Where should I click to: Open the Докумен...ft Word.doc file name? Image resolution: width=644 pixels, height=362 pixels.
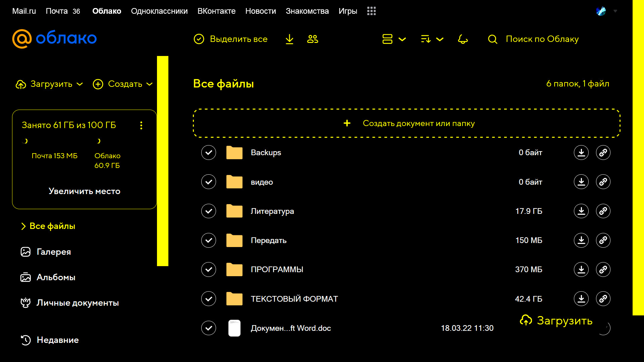291,328
